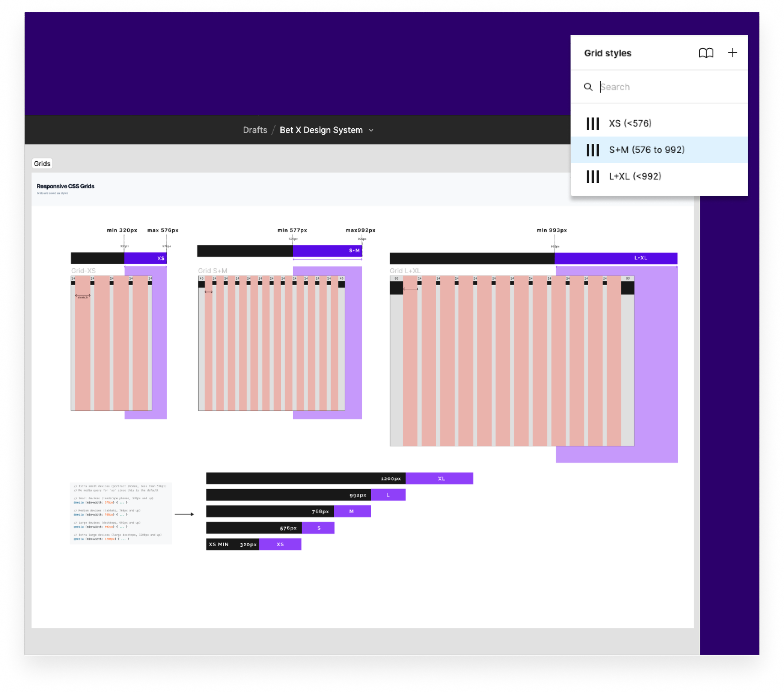Open the Bet X Design System title menu

tap(321, 130)
